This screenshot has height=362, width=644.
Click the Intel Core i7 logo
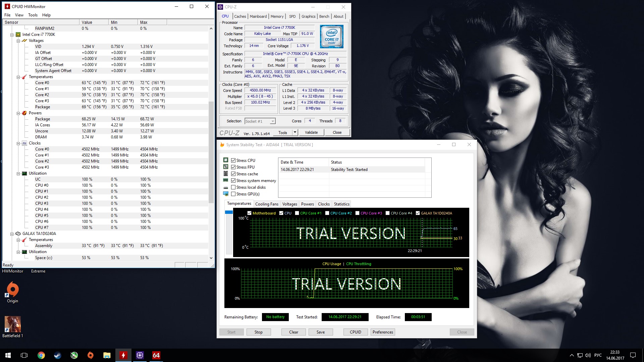[x=331, y=36]
